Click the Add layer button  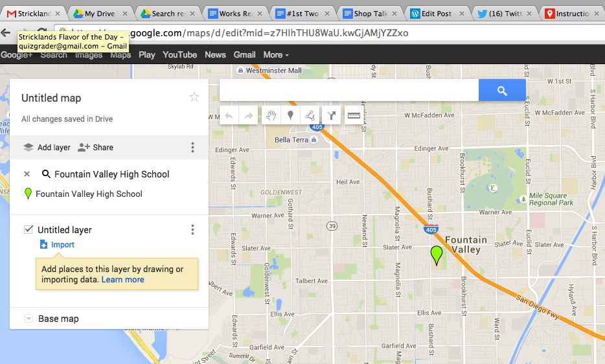[47, 148]
